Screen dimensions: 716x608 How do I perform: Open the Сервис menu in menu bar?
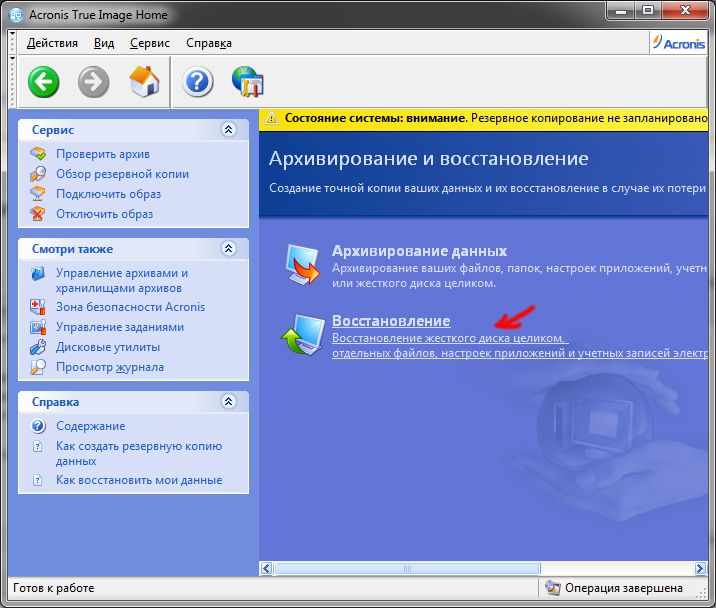click(x=150, y=43)
